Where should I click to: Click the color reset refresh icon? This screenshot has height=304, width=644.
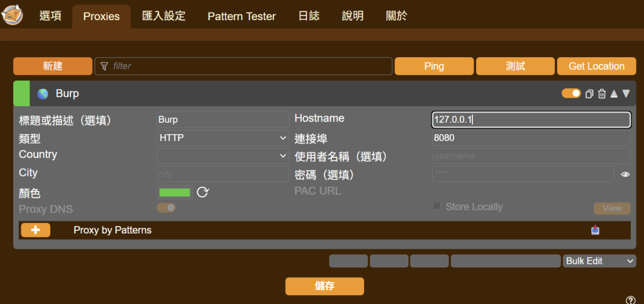(203, 192)
